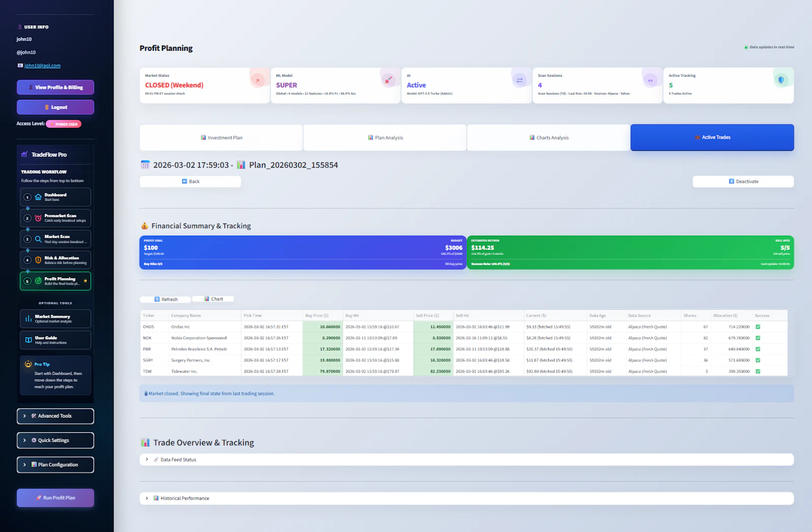Click the Run Profit Plan button

pyautogui.click(x=55, y=498)
